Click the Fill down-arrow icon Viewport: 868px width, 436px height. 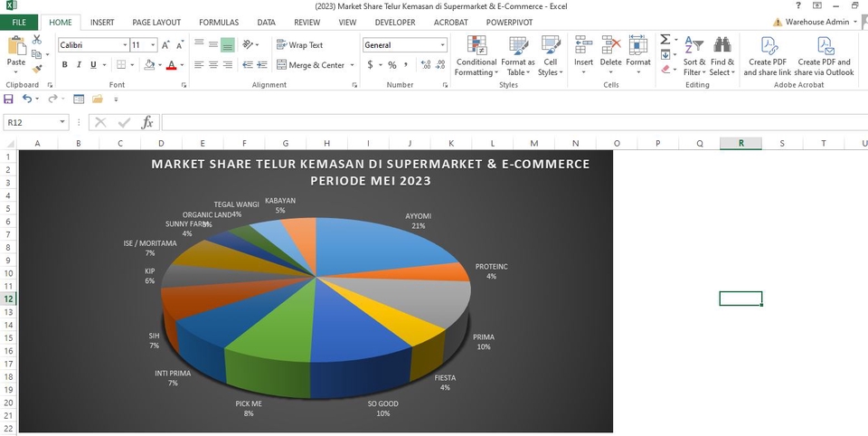point(665,54)
